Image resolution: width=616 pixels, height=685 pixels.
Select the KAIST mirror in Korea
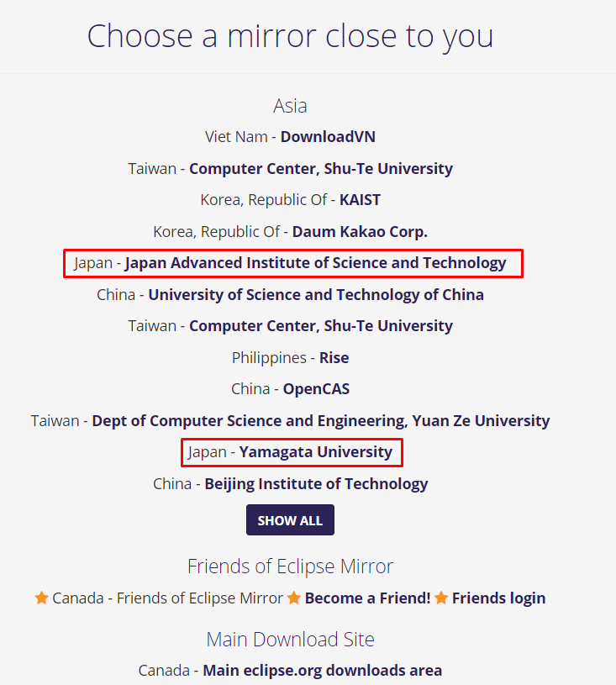(360, 200)
